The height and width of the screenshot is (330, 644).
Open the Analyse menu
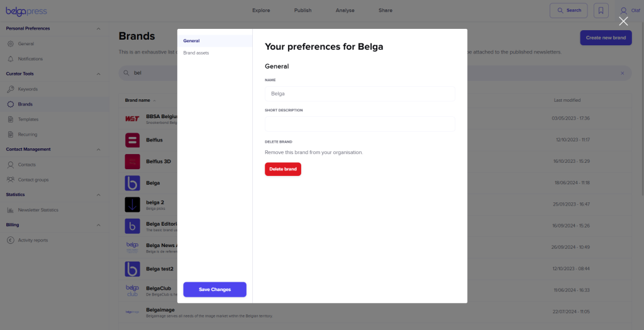click(345, 10)
